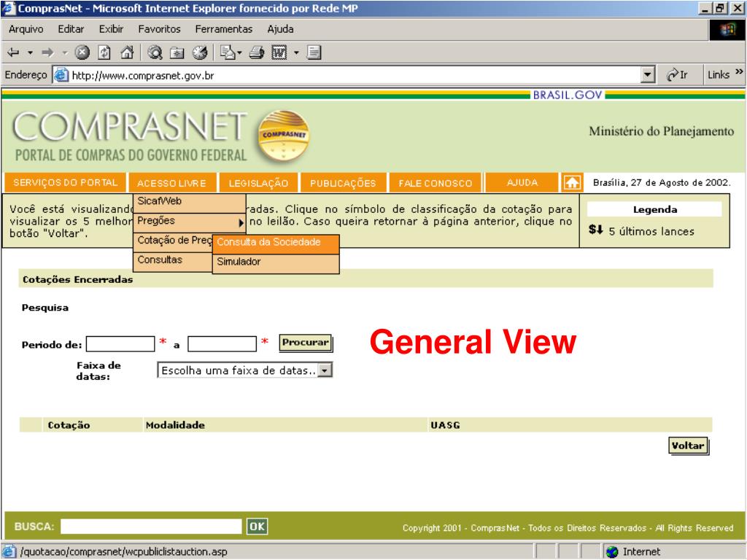Viewport: 747px width, 560px height.
Task: Open the 'Escolha uma faixa de datas' dropdown
Action: point(325,370)
